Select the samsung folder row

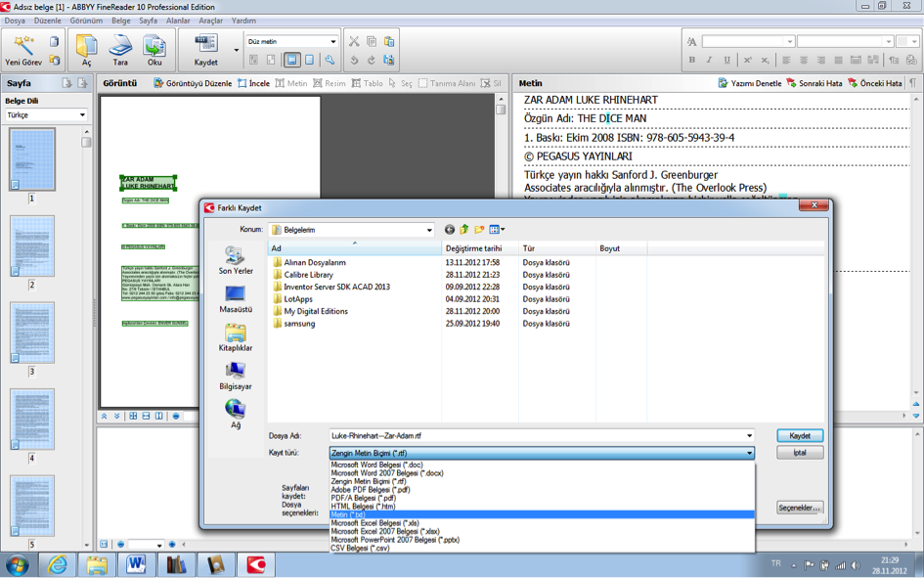(299, 324)
